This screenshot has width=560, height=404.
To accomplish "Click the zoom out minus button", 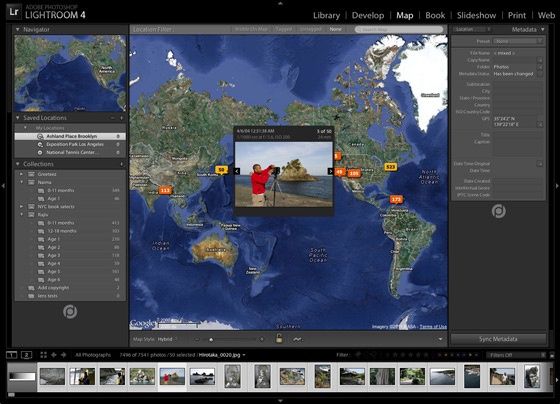I will [x=196, y=340].
